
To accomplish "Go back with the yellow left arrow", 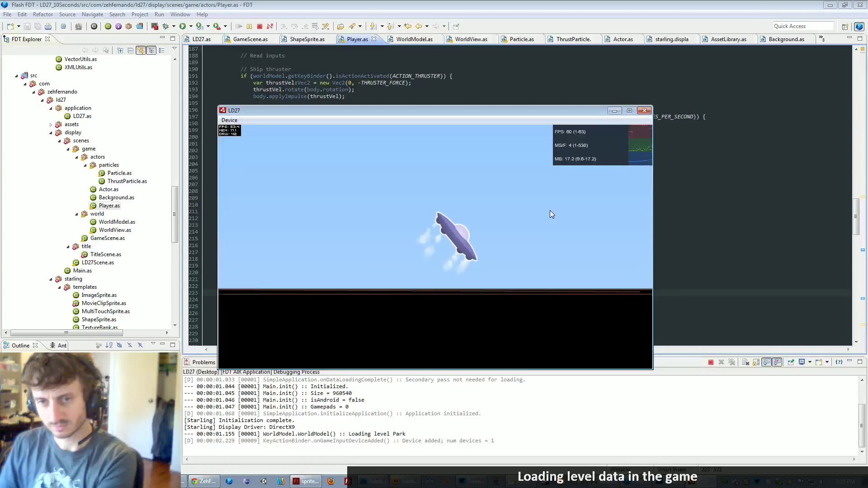I will click(x=419, y=26).
